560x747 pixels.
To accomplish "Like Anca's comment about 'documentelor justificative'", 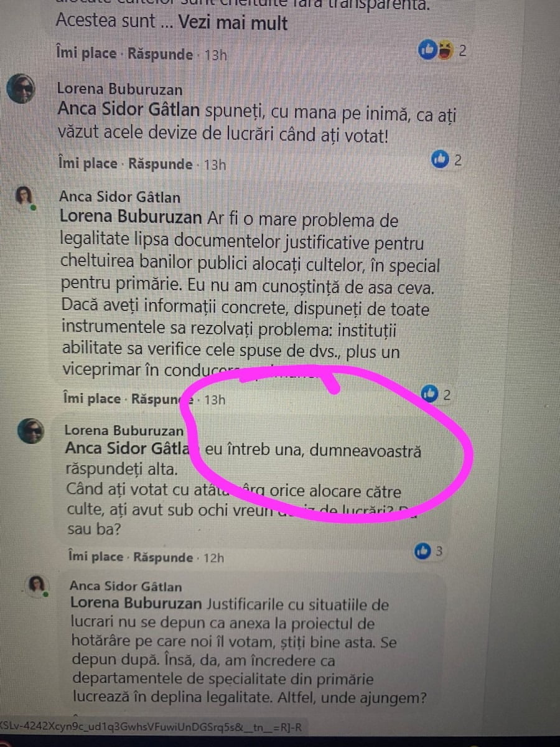I will 93,399.
